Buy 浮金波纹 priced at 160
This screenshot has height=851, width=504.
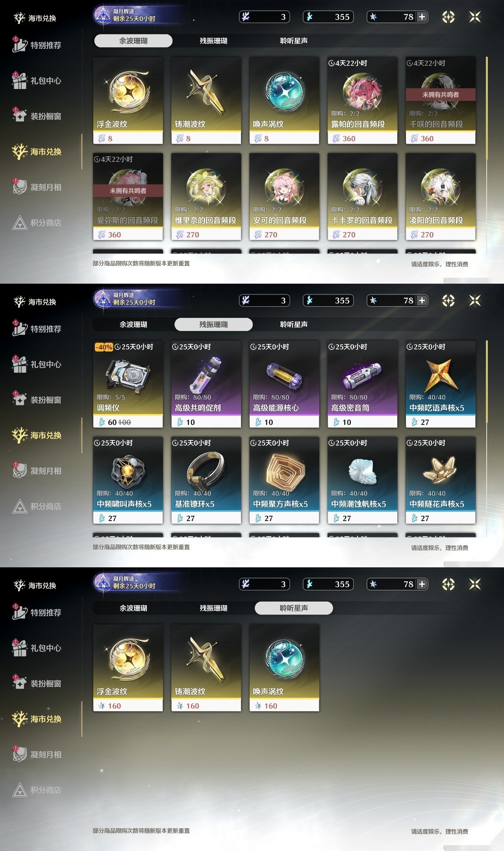click(x=128, y=668)
